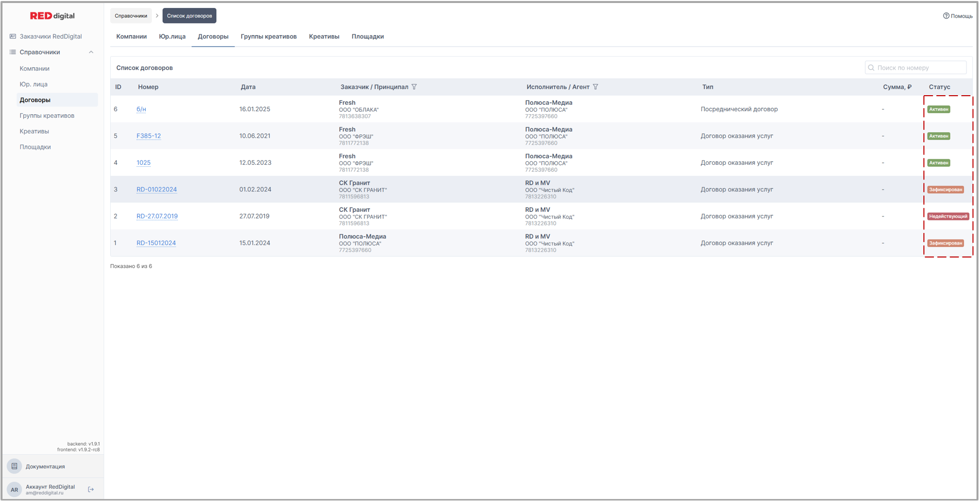Click ООО "ОБЛАКА" customer cell

click(359, 110)
